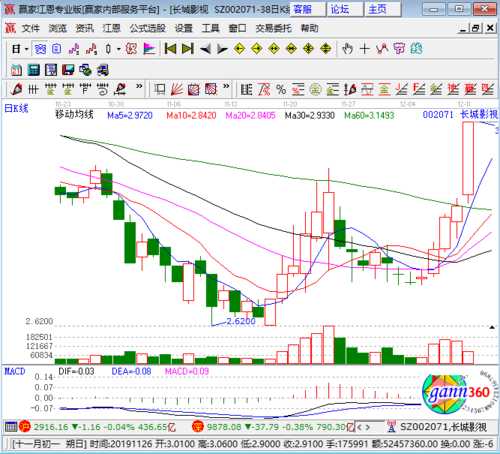Click the tallest red volume bar

point(329,345)
